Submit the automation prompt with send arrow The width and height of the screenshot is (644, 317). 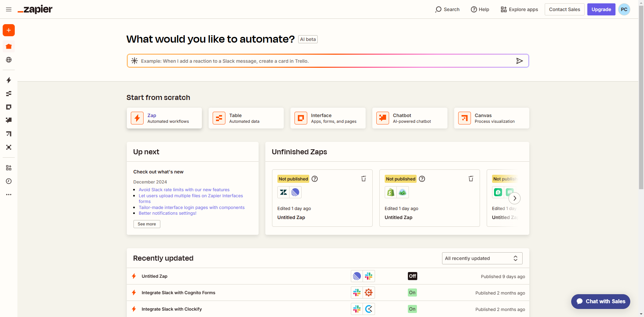pyautogui.click(x=519, y=61)
